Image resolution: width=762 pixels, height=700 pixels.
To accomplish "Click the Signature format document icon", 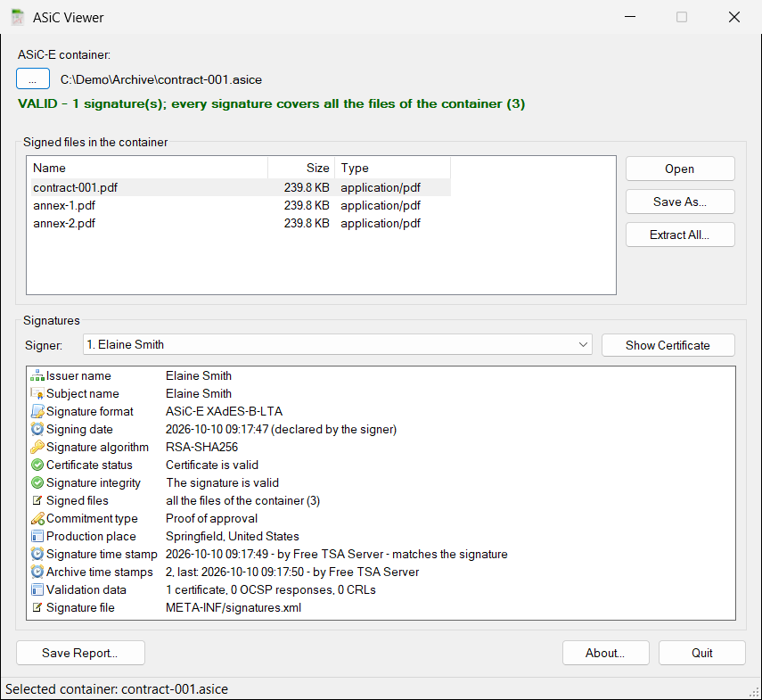I will click(x=37, y=411).
